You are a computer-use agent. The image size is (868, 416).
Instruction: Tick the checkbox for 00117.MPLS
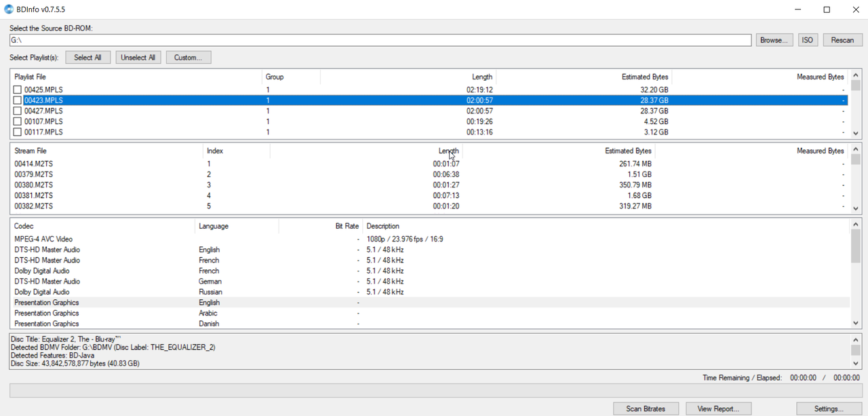18,132
